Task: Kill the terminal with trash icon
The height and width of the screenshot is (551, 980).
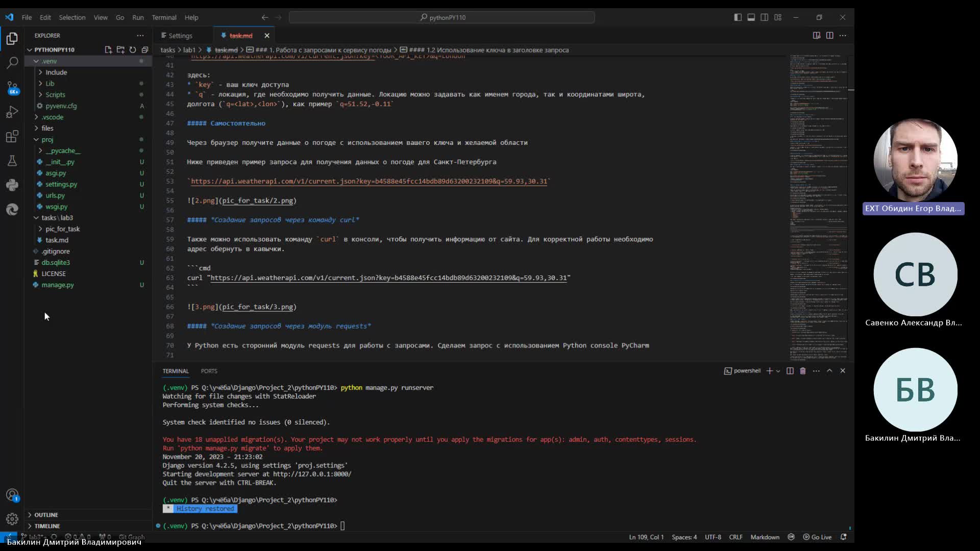Action: coord(803,371)
